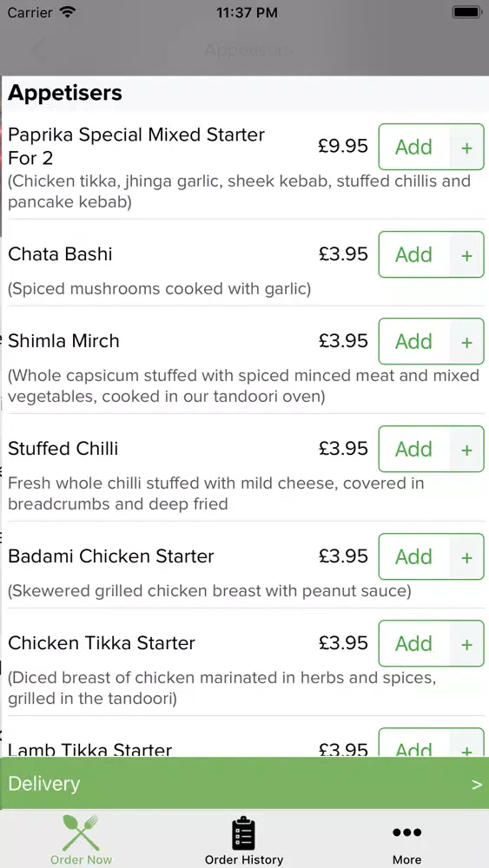The width and height of the screenshot is (489, 868).
Task: Add Chata Bashi to the order
Action: tap(413, 254)
